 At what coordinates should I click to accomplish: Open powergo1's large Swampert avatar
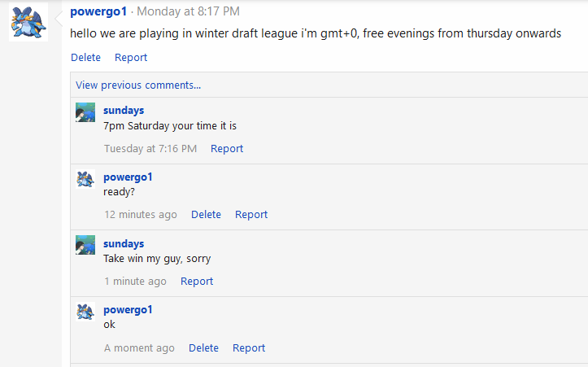[x=28, y=22]
